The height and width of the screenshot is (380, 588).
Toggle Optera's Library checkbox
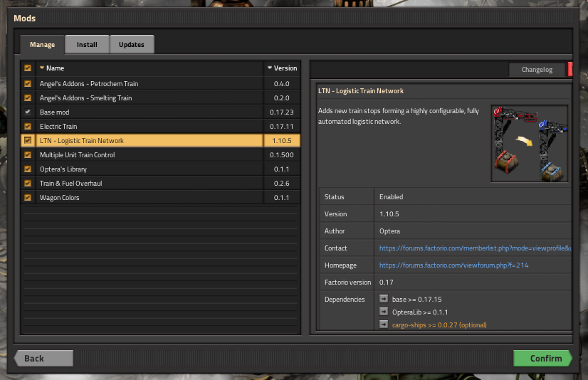point(28,169)
